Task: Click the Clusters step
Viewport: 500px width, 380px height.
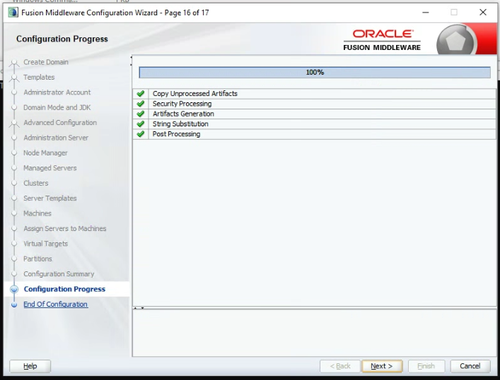Action: pos(36,183)
